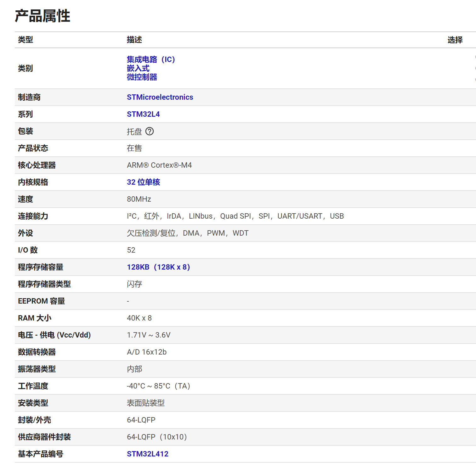Screen dimensions: 476x464
Task: Click the 托盘 packaging value
Action: point(134,131)
